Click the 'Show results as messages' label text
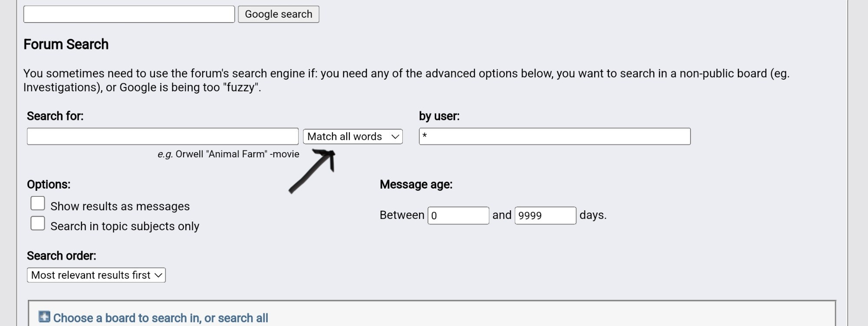 click(x=120, y=206)
